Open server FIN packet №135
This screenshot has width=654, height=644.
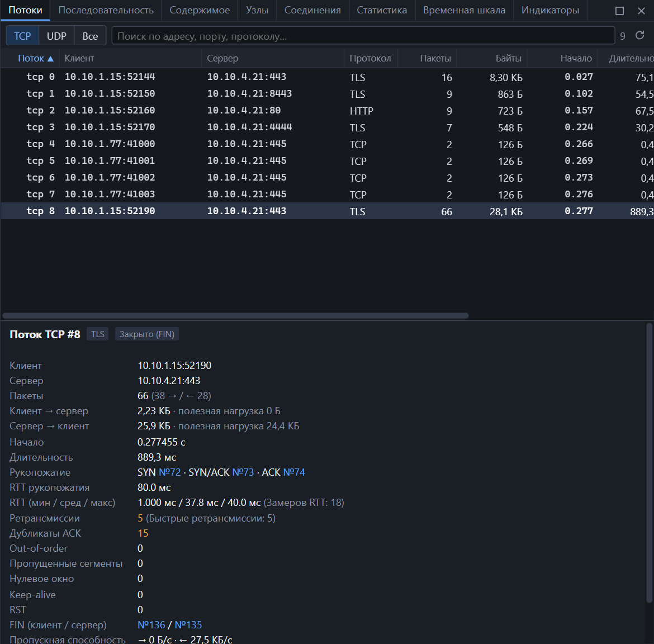point(188,625)
